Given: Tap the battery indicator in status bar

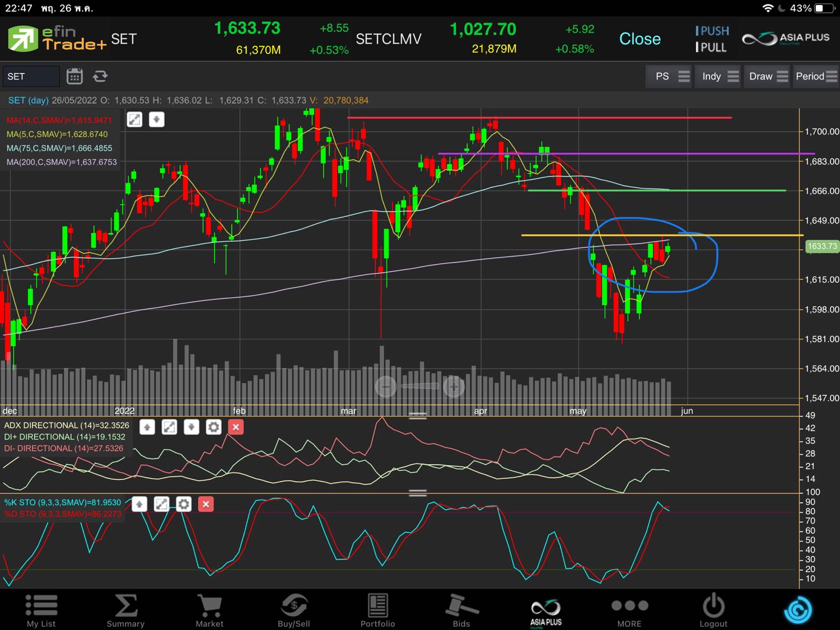Looking at the screenshot, I should click(x=825, y=8).
